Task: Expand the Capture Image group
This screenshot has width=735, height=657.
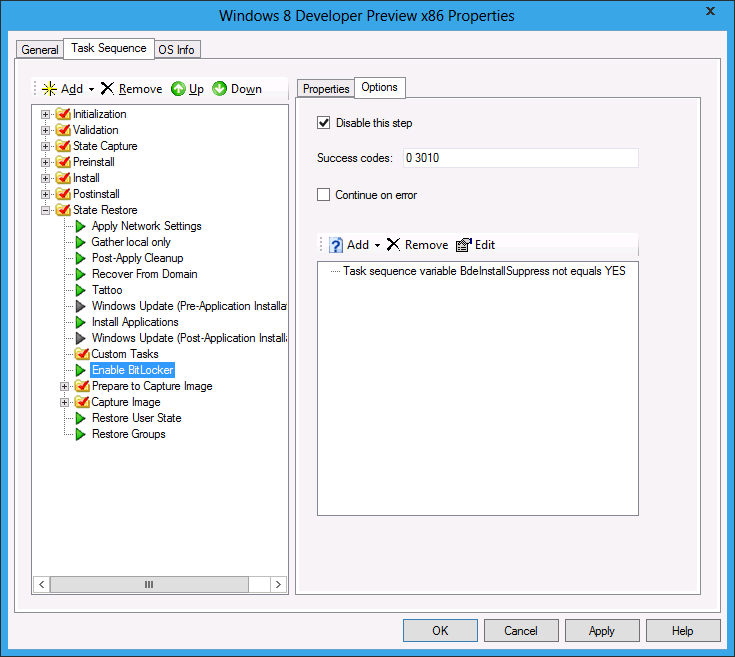Action: coord(64,403)
